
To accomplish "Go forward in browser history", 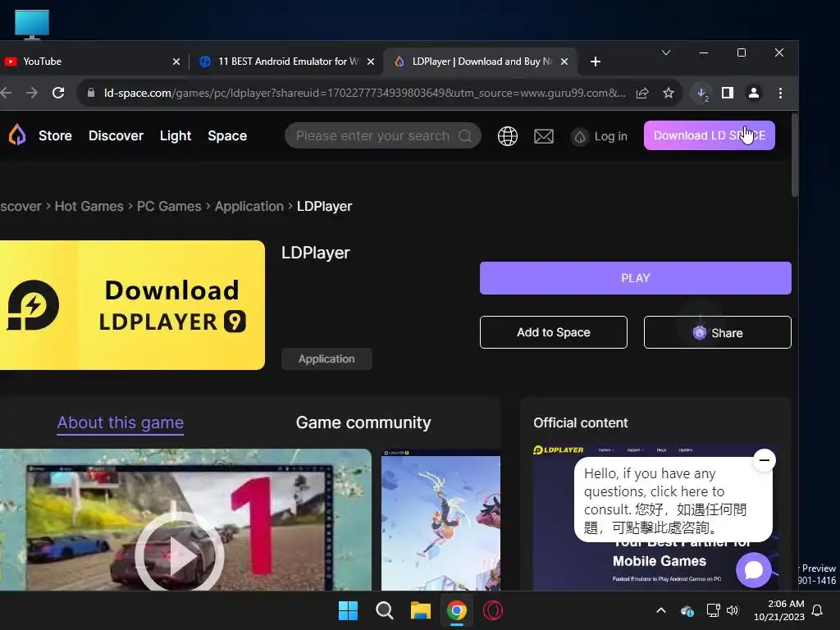I will click(x=32, y=93).
